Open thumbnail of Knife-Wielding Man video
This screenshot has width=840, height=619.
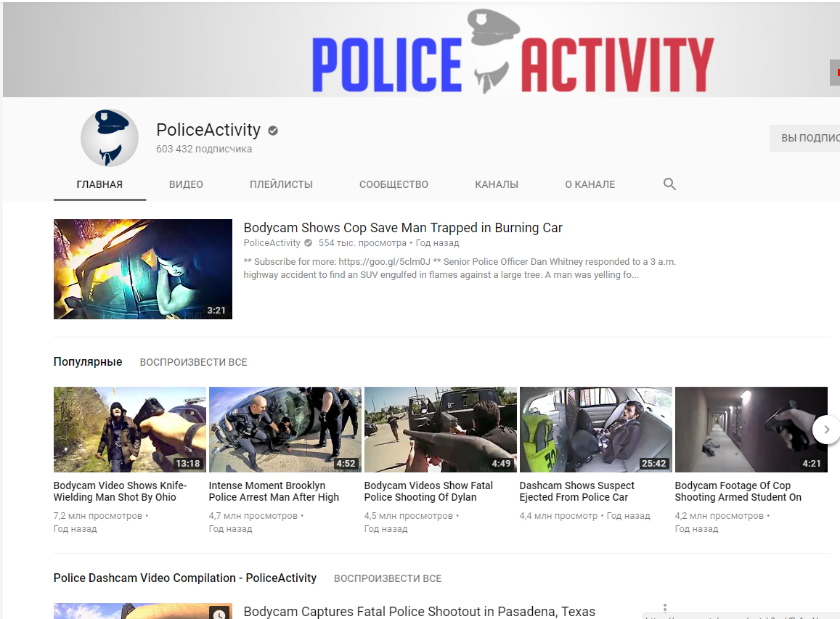[130, 430]
